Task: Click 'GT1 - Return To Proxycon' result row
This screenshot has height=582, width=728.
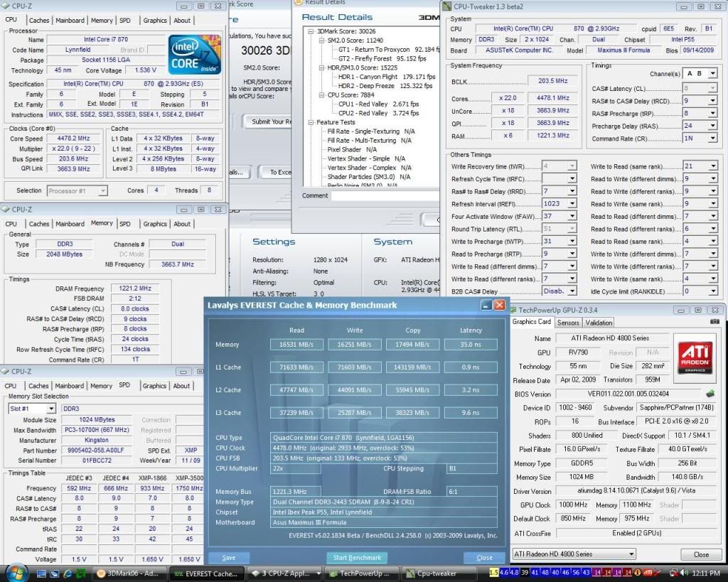Action: pyautogui.click(x=389, y=50)
